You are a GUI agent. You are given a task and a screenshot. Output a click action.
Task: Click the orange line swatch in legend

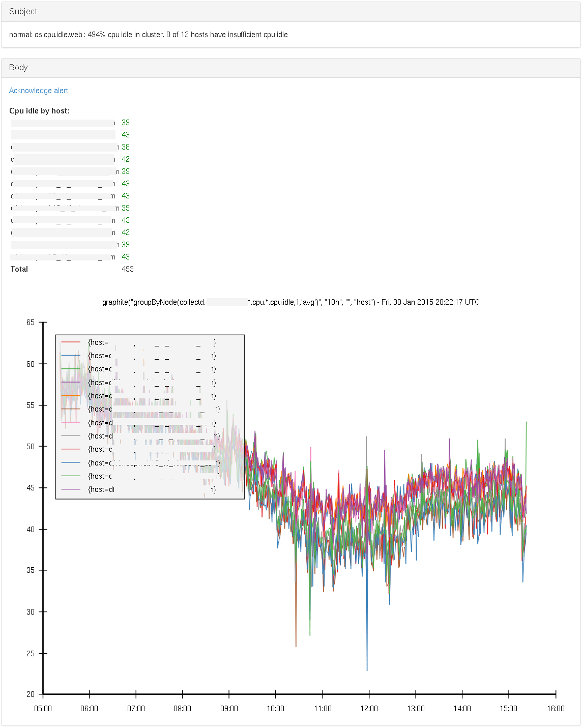click(71, 395)
